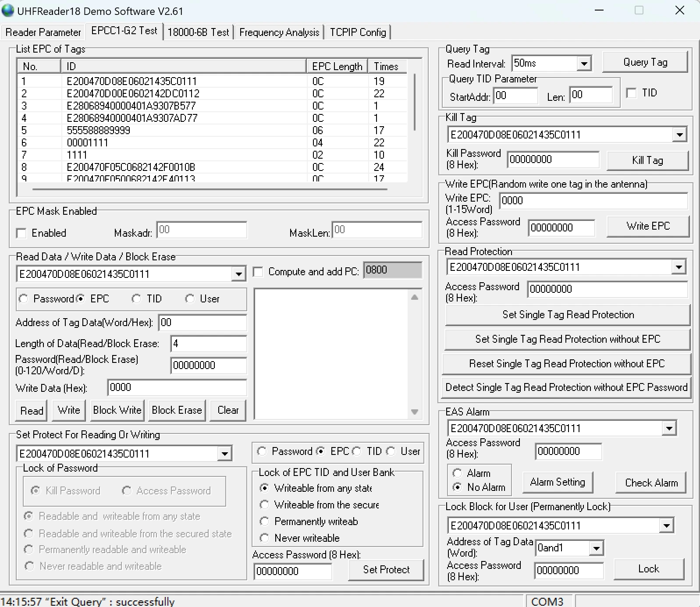Select User memory bank in Read Data
Viewport: 700px width, 607px height.
click(190, 299)
